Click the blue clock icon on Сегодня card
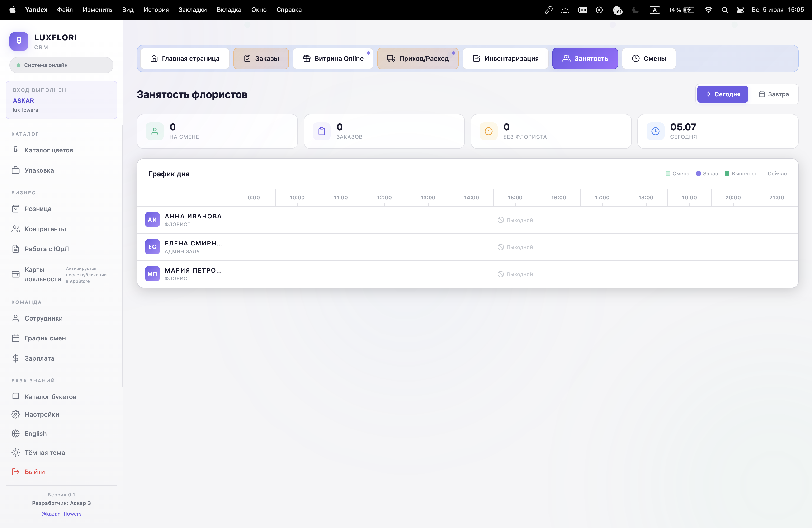Viewport: 812px width, 528px height. coord(655,131)
